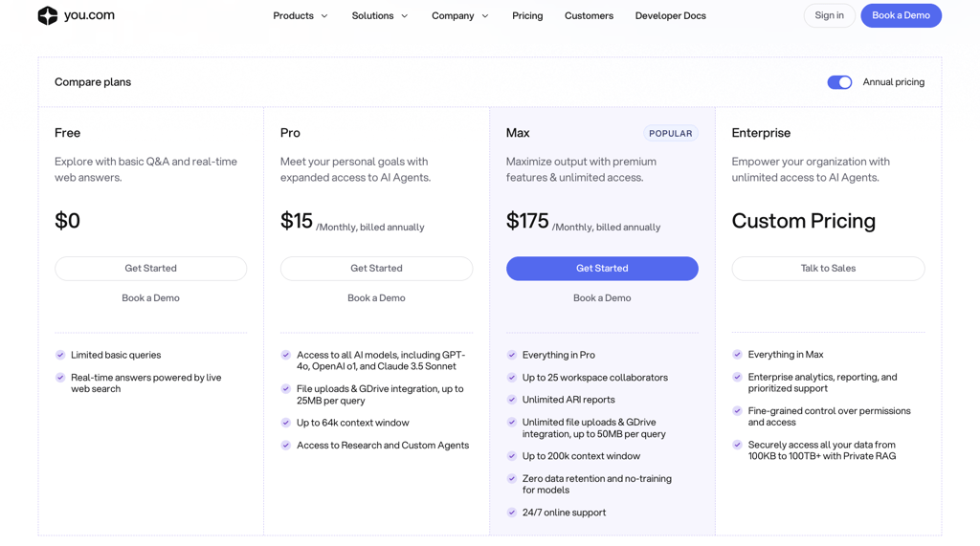Click checkmark beside Limited basic queries
The height and width of the screenshot is (546, 980).
[x=60, y=355]
